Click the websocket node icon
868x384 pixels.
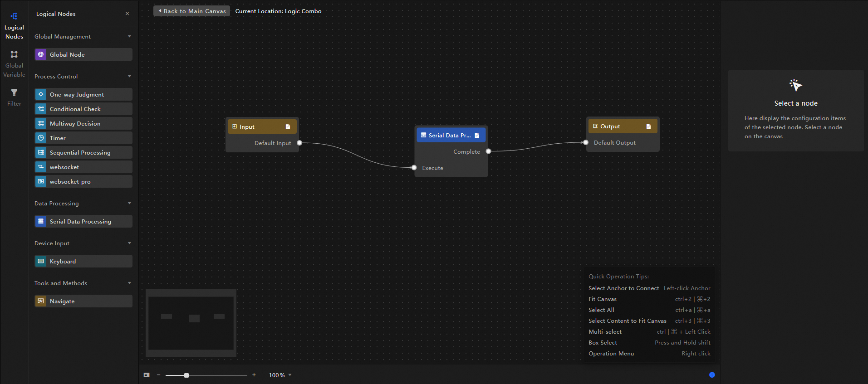coord(41,167)
